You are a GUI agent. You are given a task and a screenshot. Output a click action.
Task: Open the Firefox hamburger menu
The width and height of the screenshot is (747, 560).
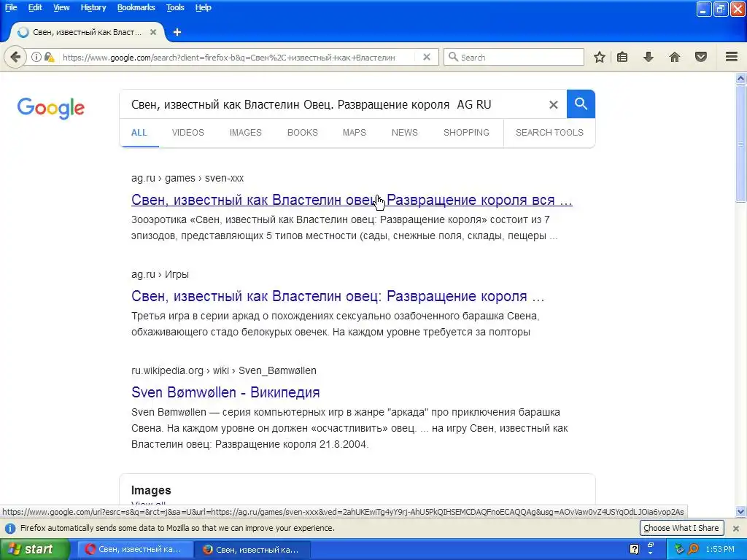pyautogui.click(x=732, y=57)
